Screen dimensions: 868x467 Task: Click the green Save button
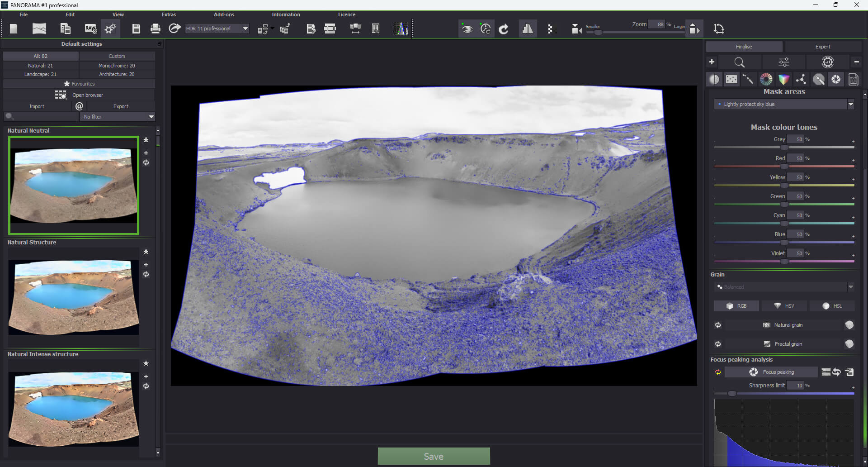click(434, 456)
